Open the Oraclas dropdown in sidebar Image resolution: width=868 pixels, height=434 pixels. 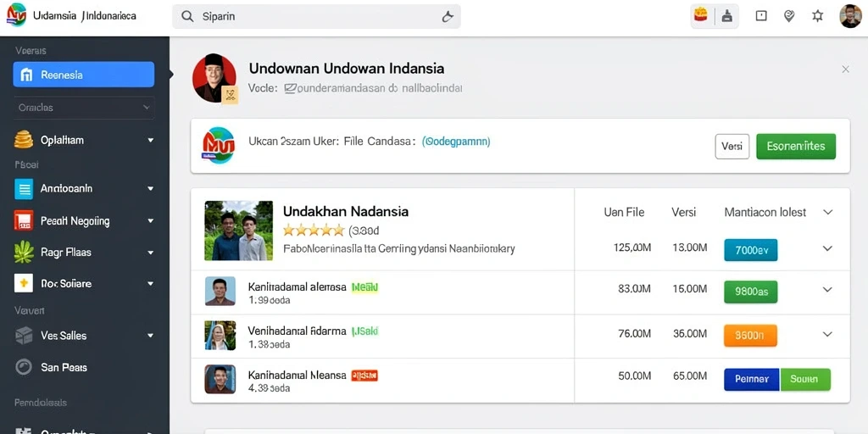coord(84,108)
